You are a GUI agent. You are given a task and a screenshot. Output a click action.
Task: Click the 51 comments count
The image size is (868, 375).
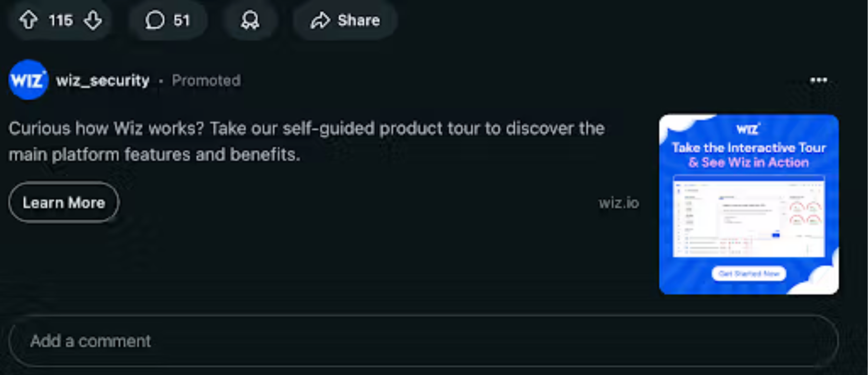(182, 20)
